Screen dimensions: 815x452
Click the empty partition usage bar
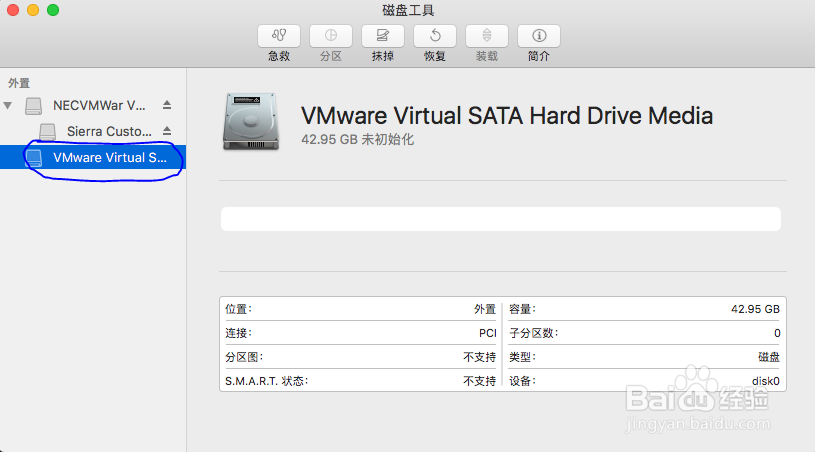pyautogui.click(x=500, y=219)
